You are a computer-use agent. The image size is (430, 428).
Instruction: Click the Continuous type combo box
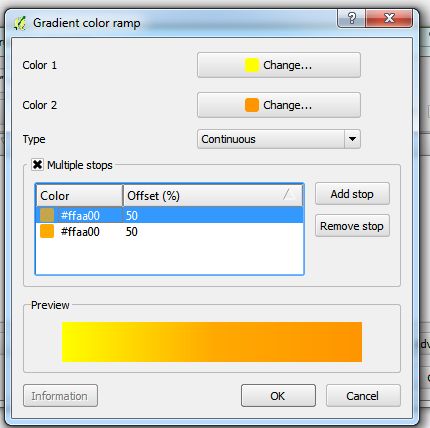[x=279, y=139]
